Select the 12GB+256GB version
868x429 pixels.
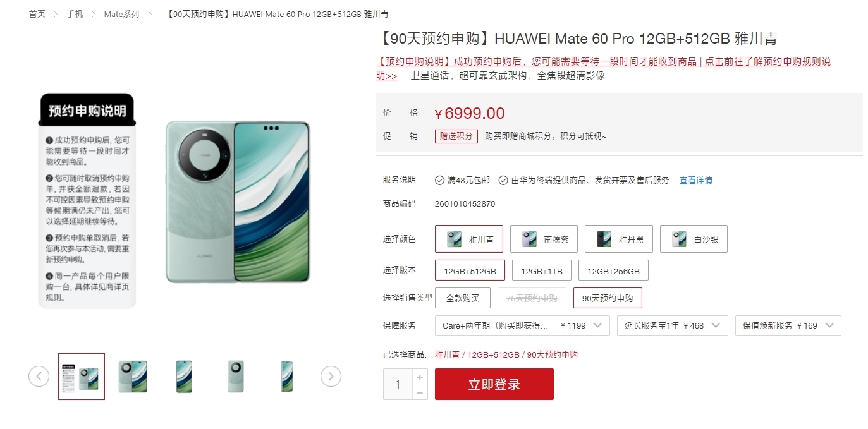(613, 270)
